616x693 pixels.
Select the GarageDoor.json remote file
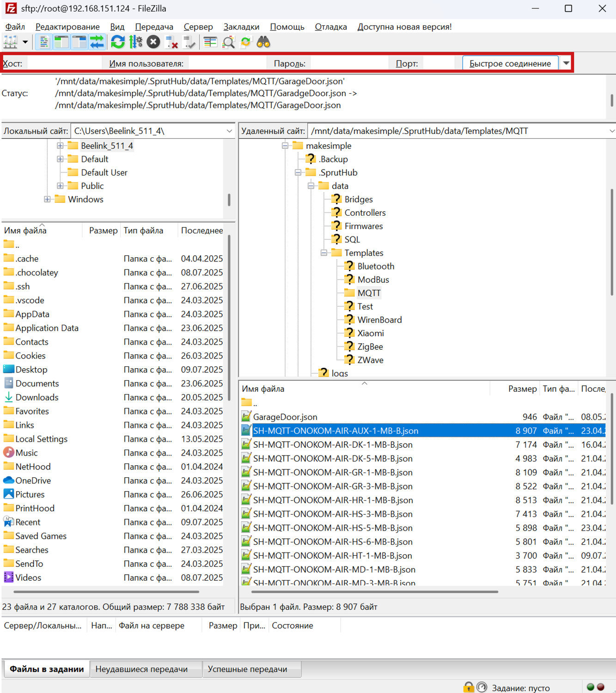pyautogui.click(x=285, y=417)
